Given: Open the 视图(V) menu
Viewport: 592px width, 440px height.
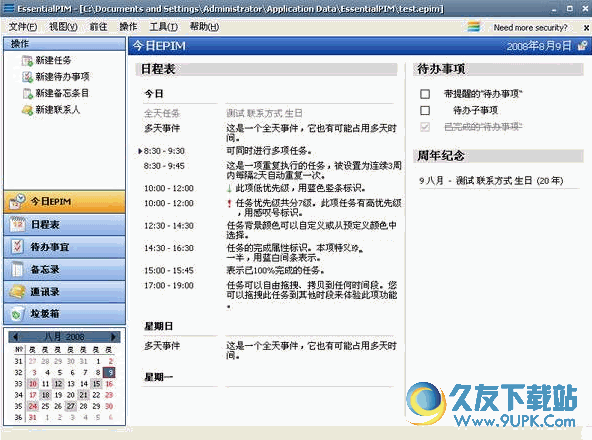Looking at the screenshot, I should click(x=63, y=27).
